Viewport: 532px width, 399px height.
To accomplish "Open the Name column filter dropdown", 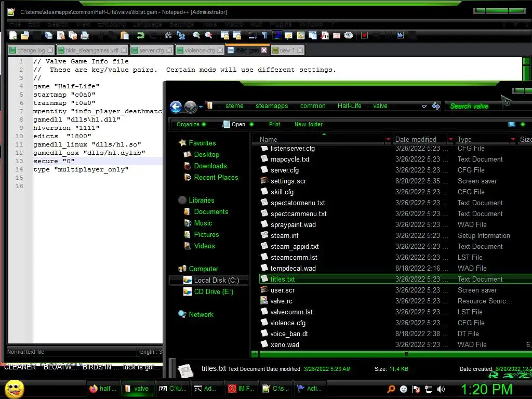I will pos(388,139).
